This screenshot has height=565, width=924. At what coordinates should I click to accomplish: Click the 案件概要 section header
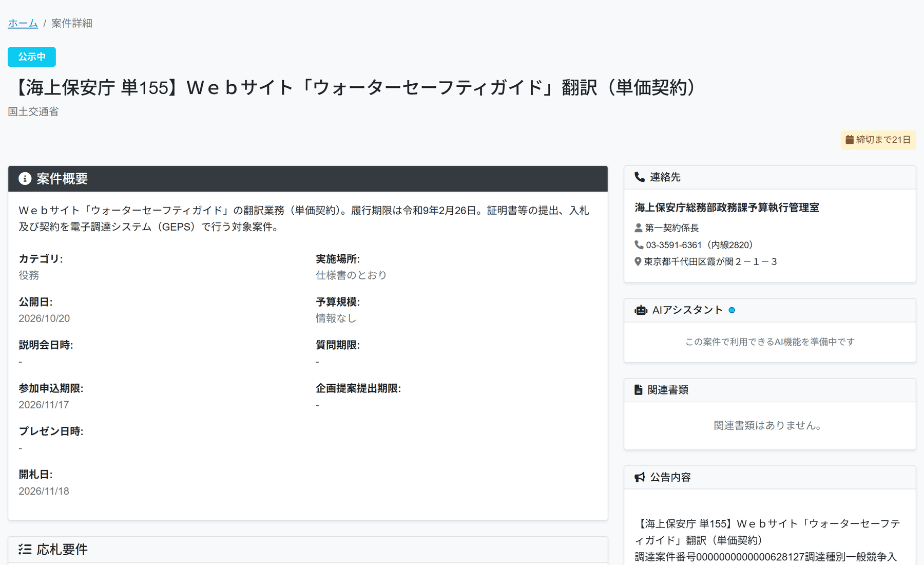308,179
